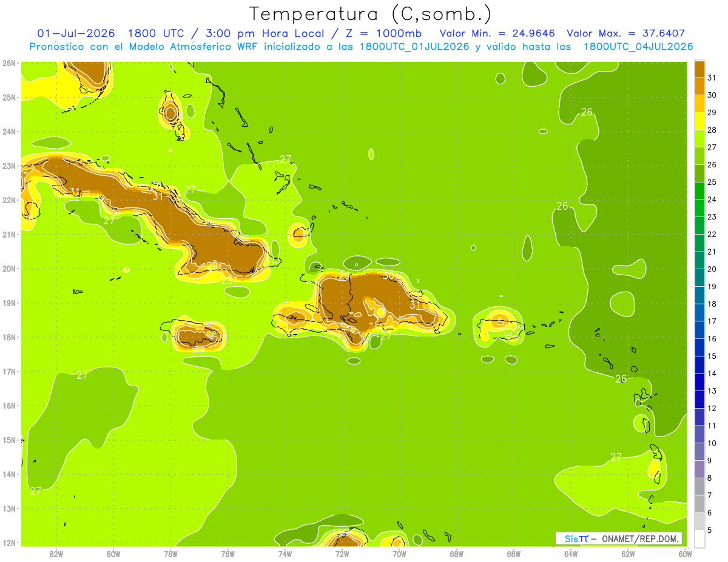Click contour label "26" near 25N in the Atlantic
Viewport: 728px width, 562px height.
click(x=587, y=112)
